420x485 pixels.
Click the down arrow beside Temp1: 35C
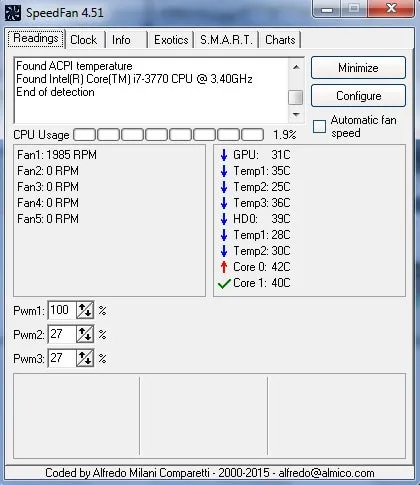(224, 171)
